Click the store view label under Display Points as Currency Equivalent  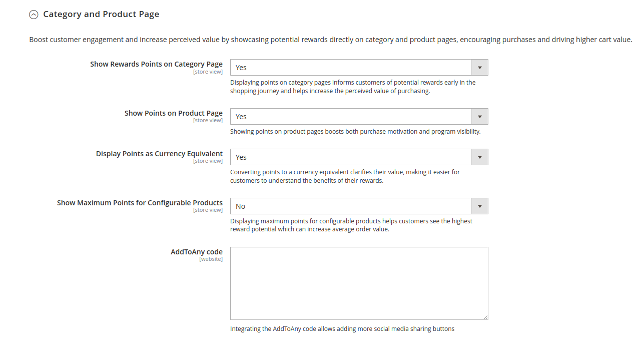(x=208, y=161)
